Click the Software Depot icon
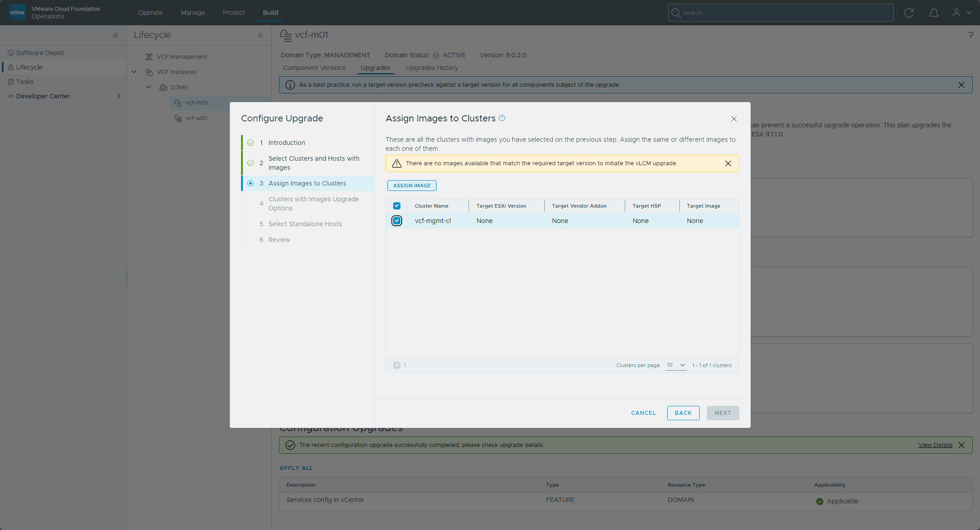This screenshot has width=980, height=530. (x=11, y=53)
